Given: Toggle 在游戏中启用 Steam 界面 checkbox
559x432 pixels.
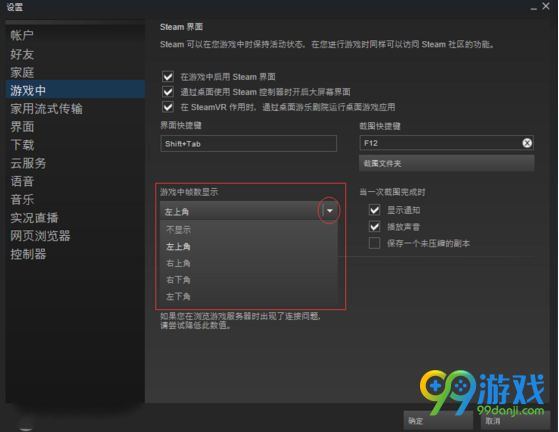Looking at the screenshot, I should coord(168,77).
